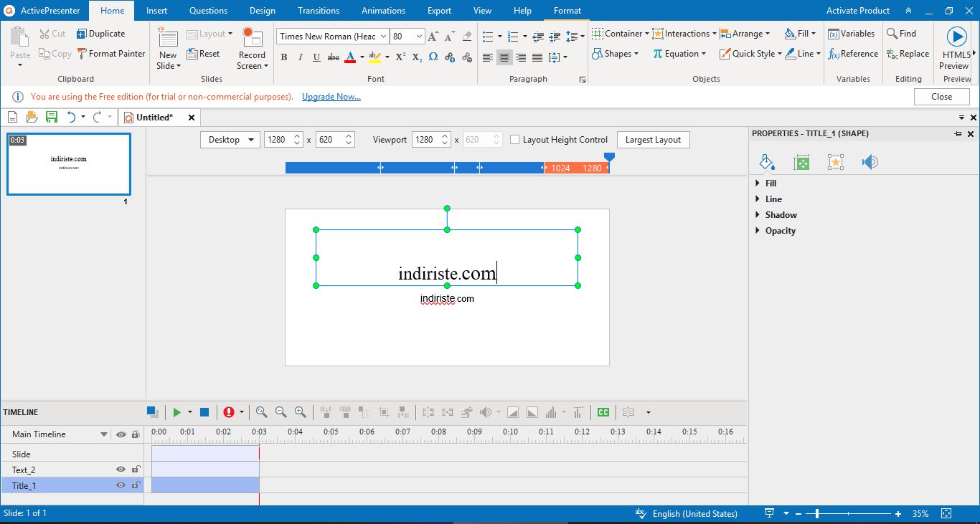Image resolution: width=980 pixels, height=524 pixels.
Task: Toggle visibility of Text_2 track
Action: coord(121,470)
